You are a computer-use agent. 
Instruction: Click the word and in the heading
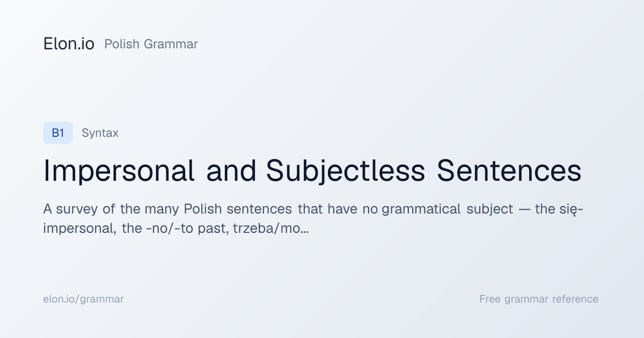(x=230, y=171)
